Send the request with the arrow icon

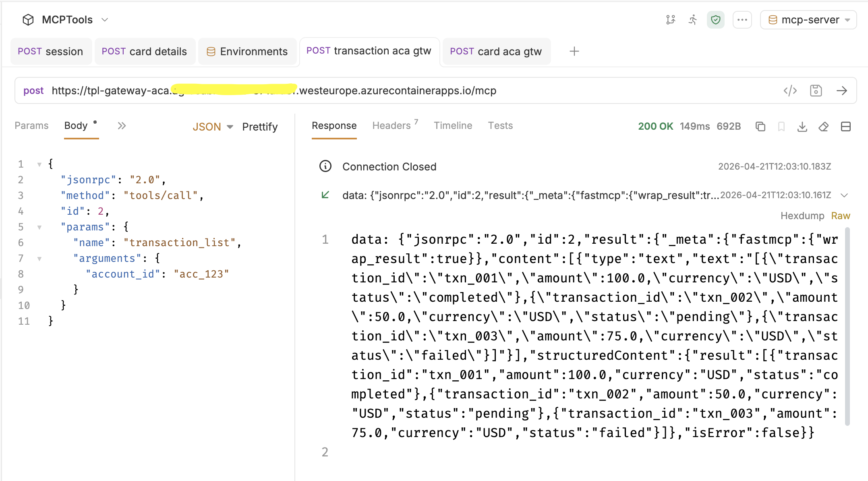click(x=842, y=91)
